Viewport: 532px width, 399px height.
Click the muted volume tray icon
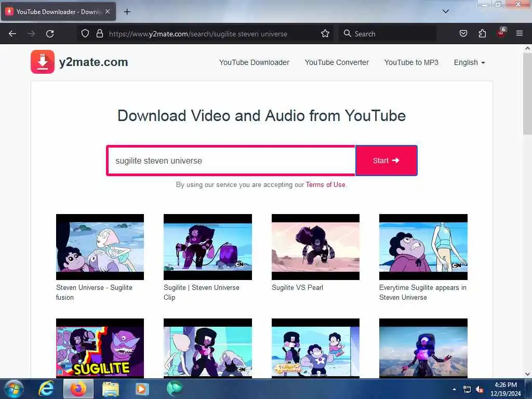click(480, 390)
